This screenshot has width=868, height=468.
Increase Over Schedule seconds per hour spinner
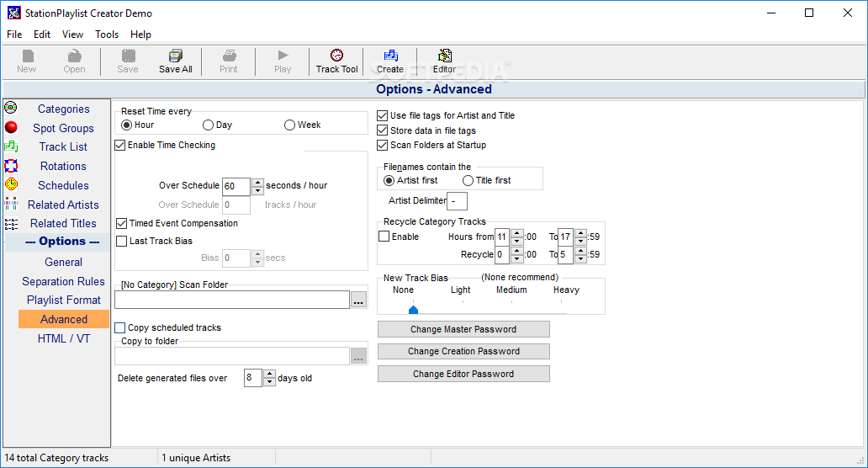coord(257,182)
